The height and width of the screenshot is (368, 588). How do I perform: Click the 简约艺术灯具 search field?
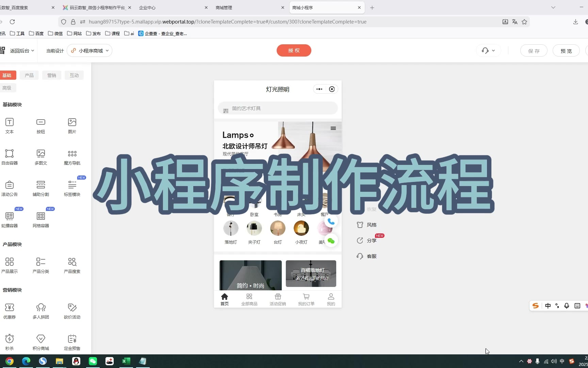coord(278,108)
